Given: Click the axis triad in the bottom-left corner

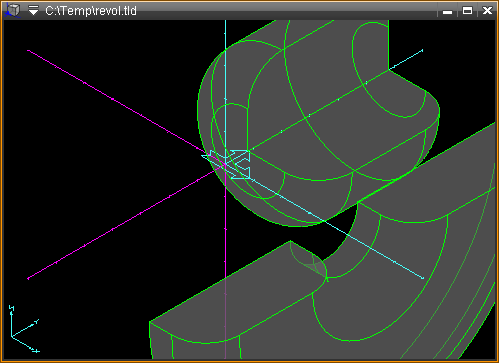Looking at the screenshot, I should [24, 329].
